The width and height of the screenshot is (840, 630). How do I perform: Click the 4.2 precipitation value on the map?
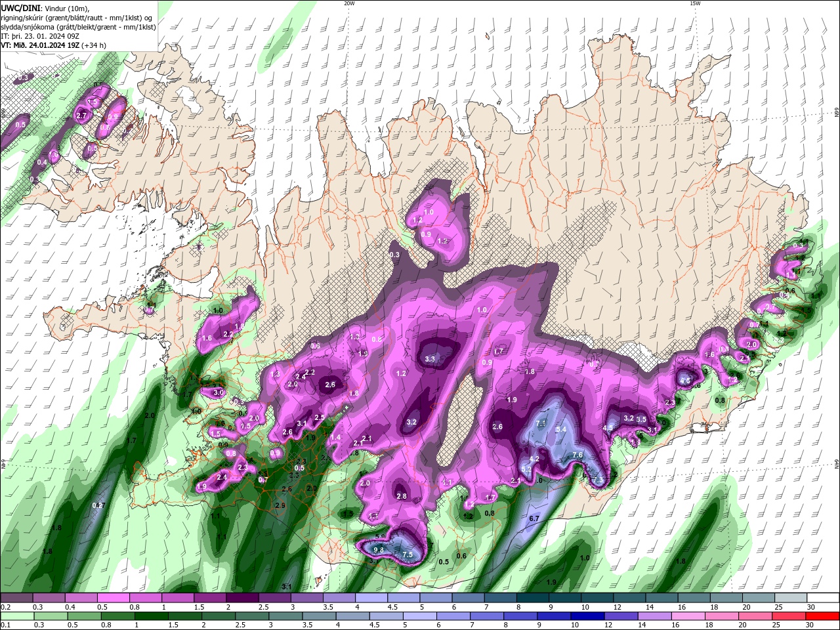point(534,459)
